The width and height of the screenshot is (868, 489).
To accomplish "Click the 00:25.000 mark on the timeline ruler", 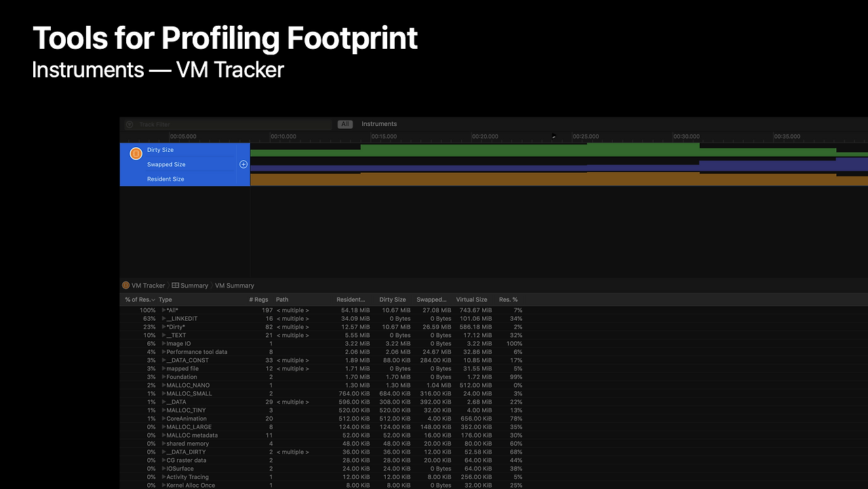I will (x=586, y=136).
